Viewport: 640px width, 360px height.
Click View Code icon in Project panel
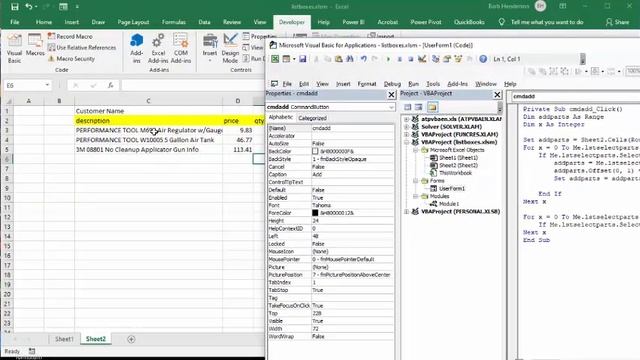407,107
